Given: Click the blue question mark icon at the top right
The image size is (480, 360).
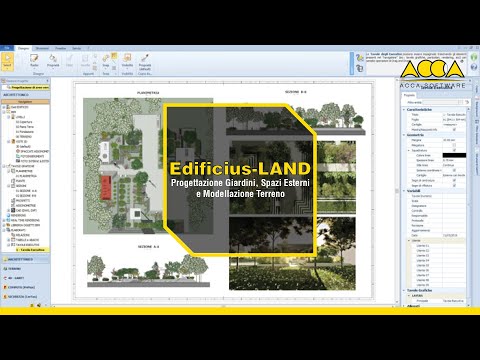Looking at the screenshot, I should (474, 67).
